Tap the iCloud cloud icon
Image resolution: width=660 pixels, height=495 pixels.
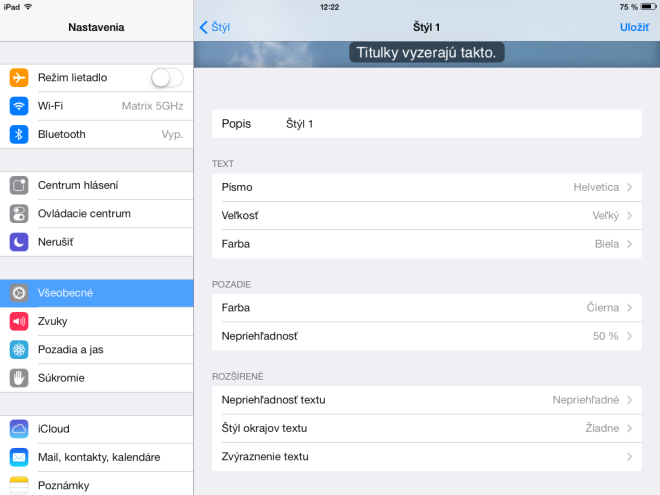click(x=19, y=429)
